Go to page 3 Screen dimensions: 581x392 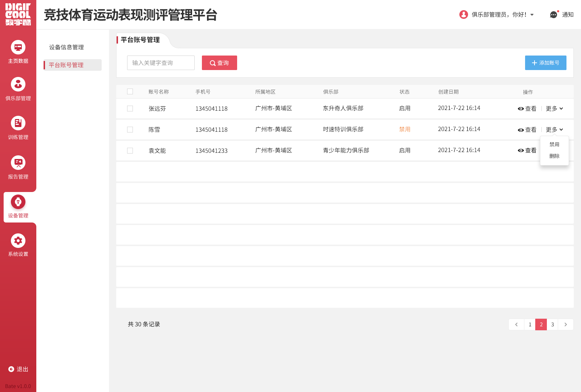point(552,324)
